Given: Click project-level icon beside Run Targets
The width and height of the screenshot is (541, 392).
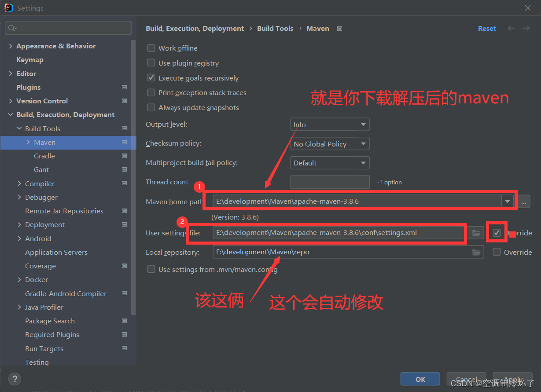Looking at the screenshot, I should click(124, 348).
